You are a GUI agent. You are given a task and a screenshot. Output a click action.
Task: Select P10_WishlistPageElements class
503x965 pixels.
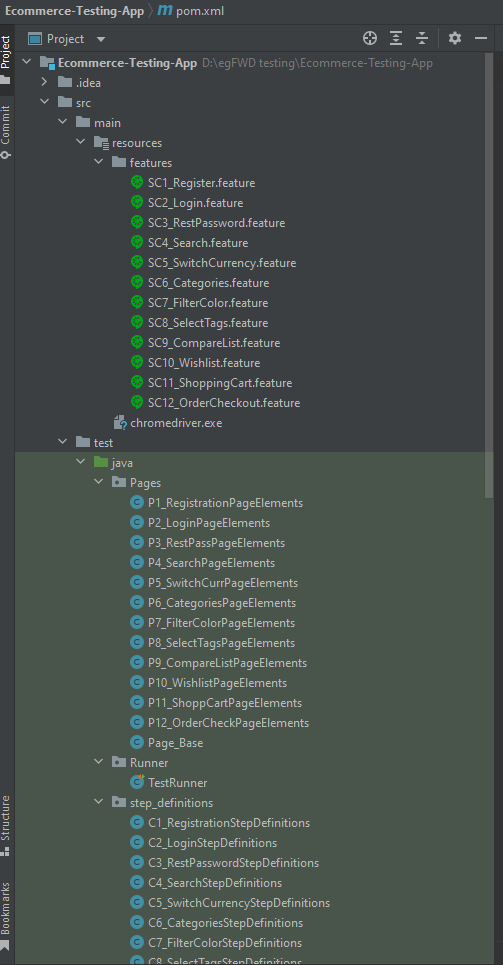[217, 683]
